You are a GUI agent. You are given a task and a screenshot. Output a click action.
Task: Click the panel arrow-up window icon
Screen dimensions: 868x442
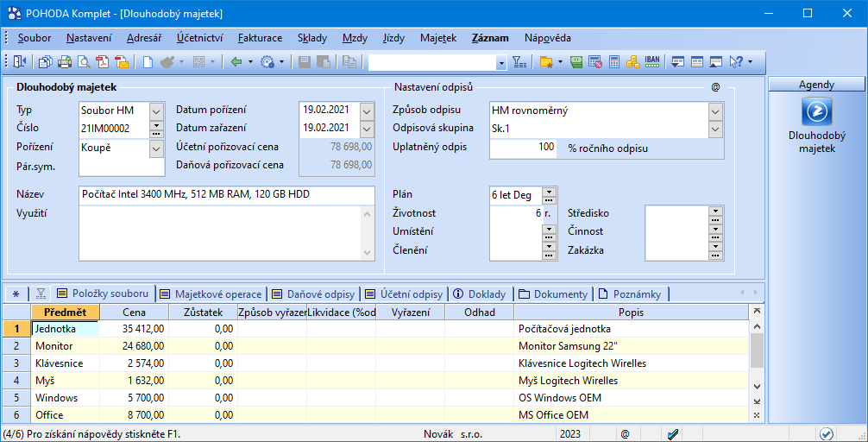pyautogui.click(x=716, y=62)
